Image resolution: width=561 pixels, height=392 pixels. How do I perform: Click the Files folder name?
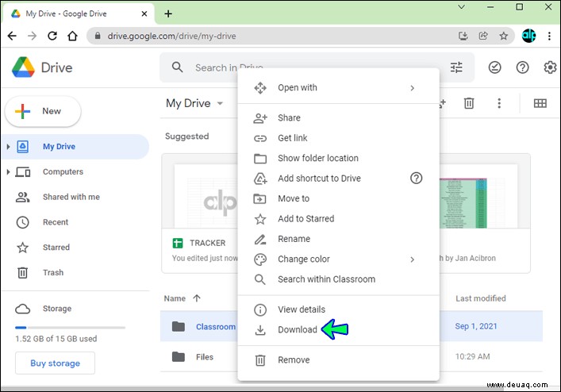(x=205, y=357)
